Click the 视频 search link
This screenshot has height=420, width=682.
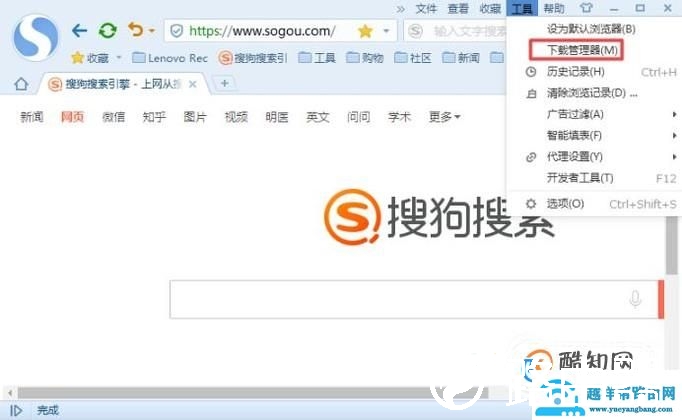236,117
